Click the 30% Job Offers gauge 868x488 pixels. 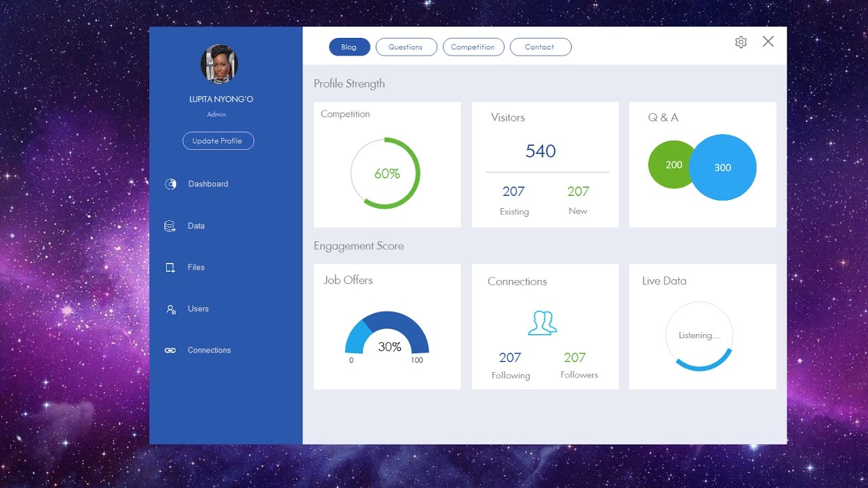(x=387, y=333)
